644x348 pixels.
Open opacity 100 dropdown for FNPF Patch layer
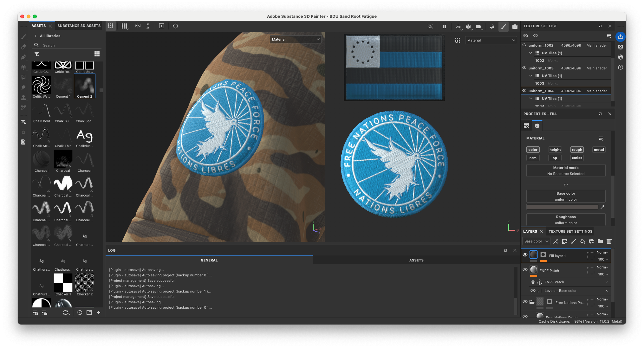[603, 274]
